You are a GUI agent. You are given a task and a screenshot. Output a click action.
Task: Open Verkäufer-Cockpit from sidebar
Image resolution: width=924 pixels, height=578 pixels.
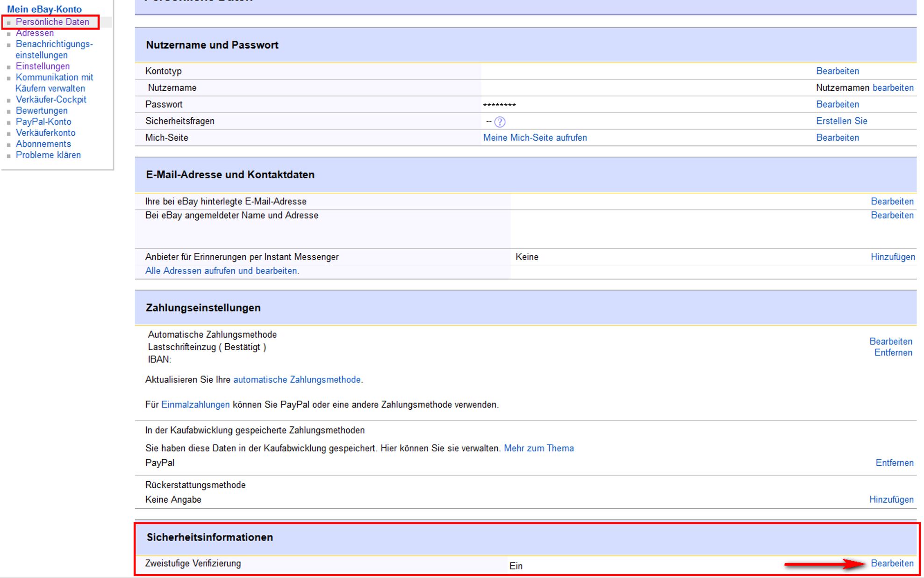51,100
